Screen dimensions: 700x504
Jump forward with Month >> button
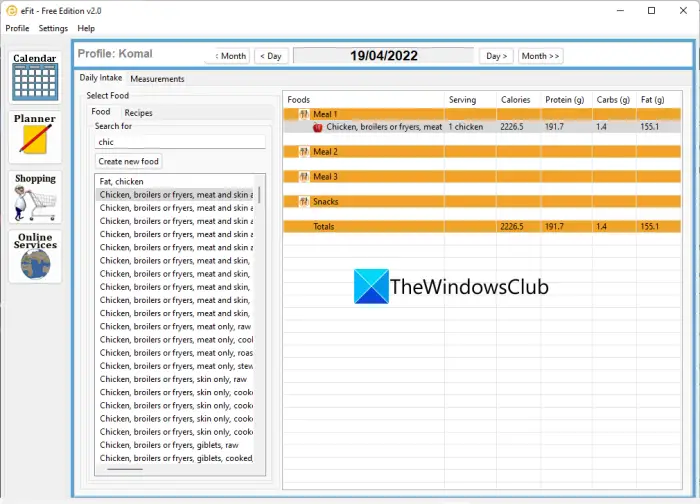point(540,56)
